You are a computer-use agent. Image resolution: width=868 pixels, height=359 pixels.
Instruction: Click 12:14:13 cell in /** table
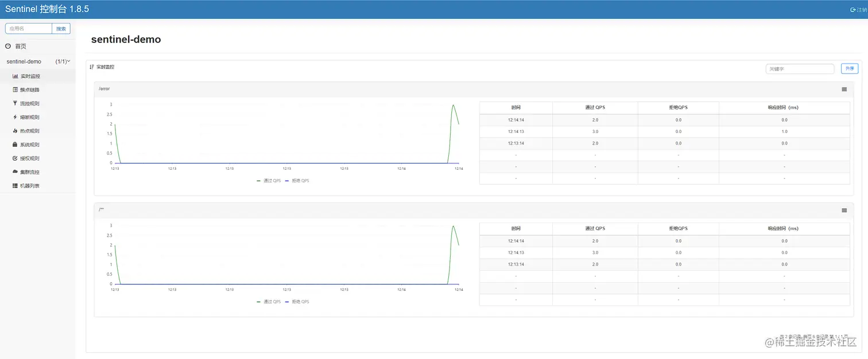click(516, 253)
